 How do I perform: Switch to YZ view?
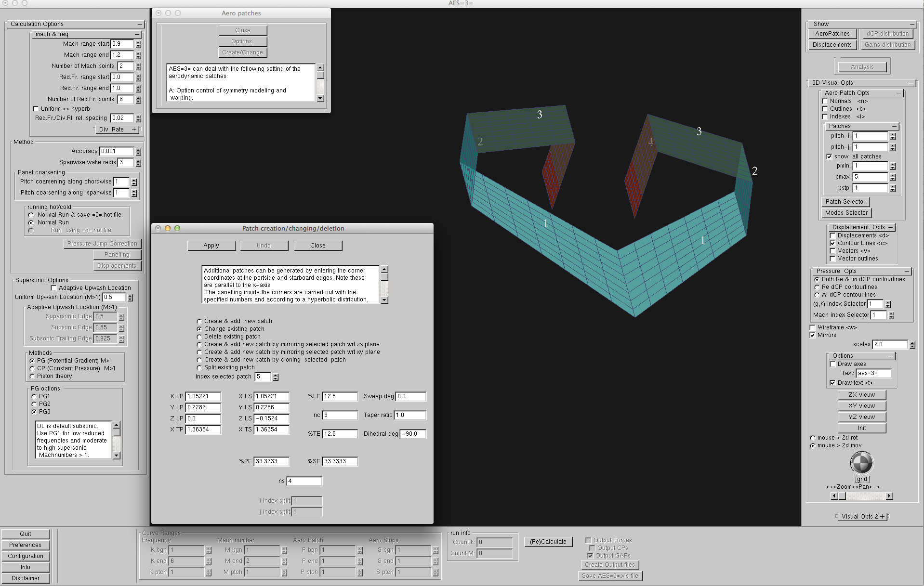(862, 417)
